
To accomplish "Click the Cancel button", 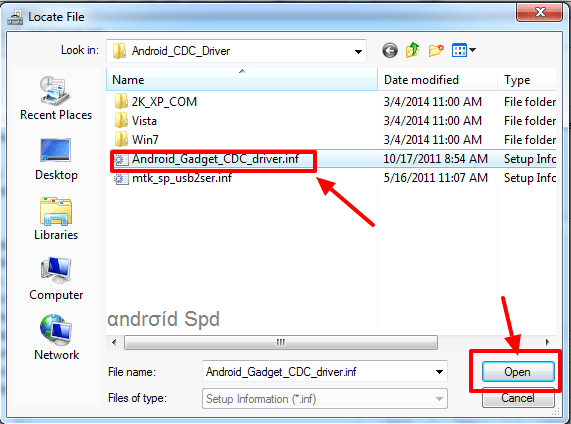I will 518,398.
